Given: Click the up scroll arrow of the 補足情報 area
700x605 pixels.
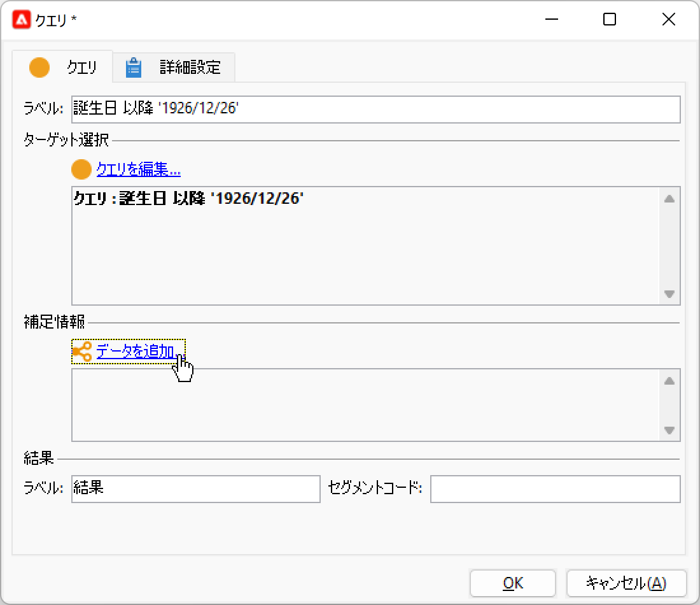Looking at the screenshot, I should (x=669, y=380).
